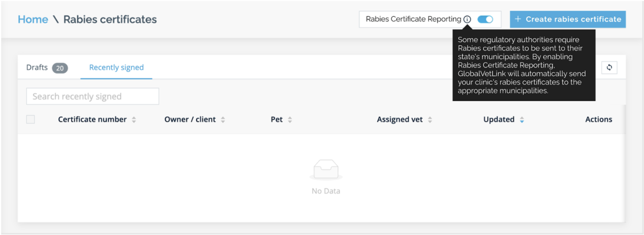Check the select-all checkbox in table header

click(x=30, y=119)
